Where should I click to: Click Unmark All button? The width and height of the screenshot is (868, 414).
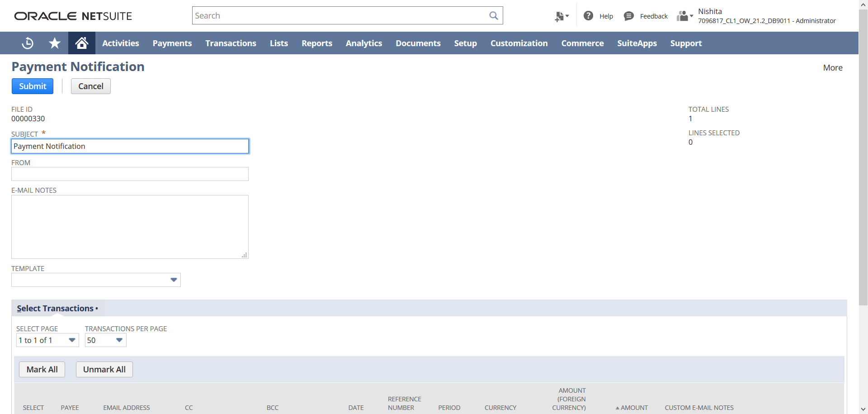click(x=104, y=369)
